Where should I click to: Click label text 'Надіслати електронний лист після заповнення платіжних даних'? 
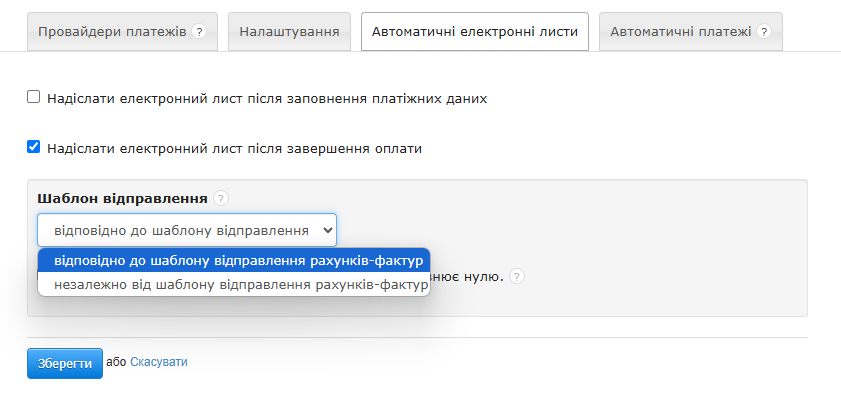click(x=267, y=98)
